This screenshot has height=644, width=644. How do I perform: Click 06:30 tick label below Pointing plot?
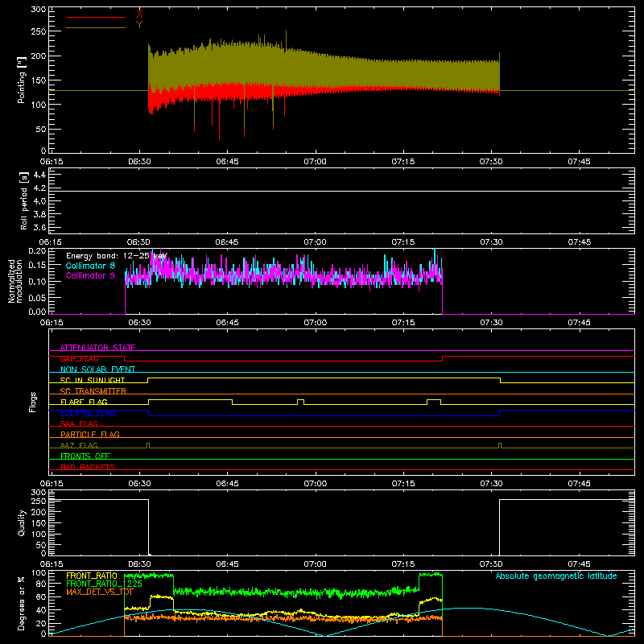pos(139,162)
